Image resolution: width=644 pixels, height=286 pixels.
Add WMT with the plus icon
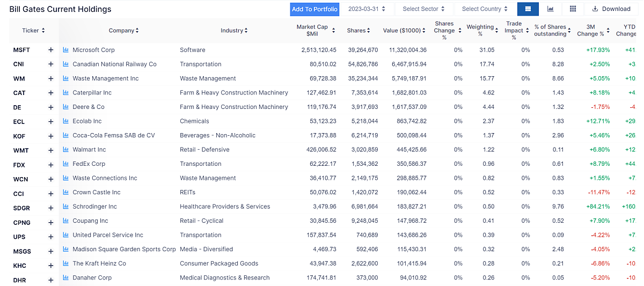51,150
